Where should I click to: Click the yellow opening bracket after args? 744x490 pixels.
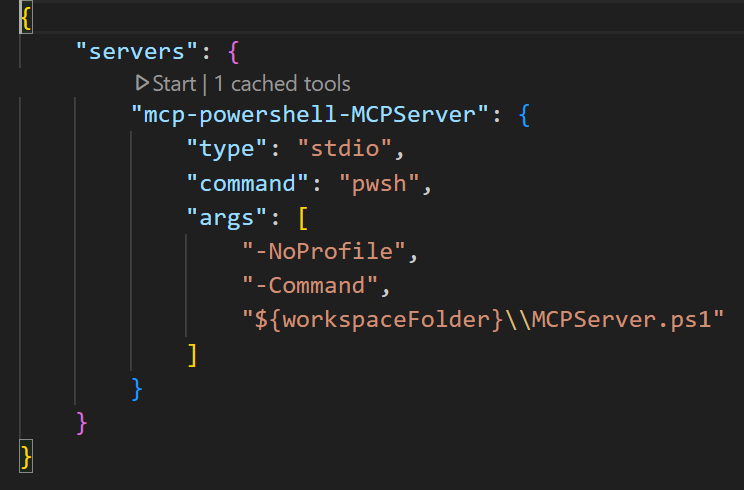(303, 218)
